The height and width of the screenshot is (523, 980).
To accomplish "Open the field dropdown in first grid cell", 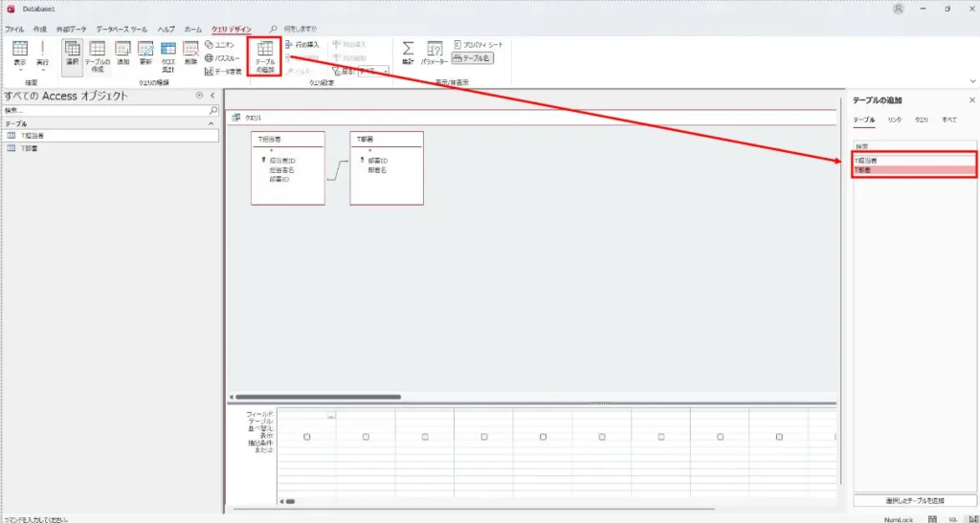I will (x=331, y=417).
